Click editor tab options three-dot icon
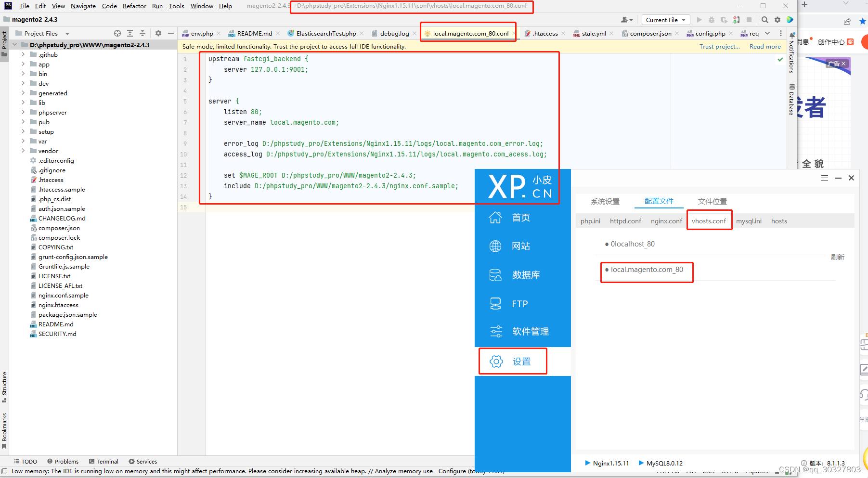The width and height of the screenshot is (868, 478). click(781, 33)
